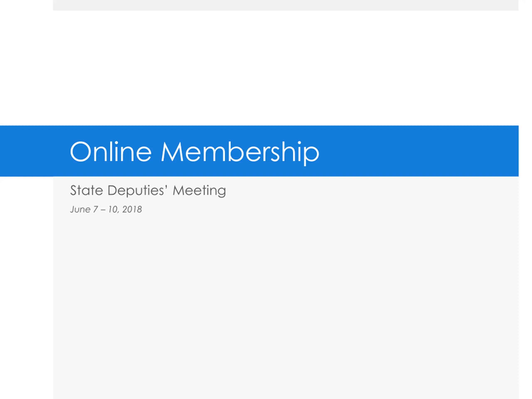Click the "Online Membership" slide title
The height and width of the screenshot is (399, 532).
(194, 152)
